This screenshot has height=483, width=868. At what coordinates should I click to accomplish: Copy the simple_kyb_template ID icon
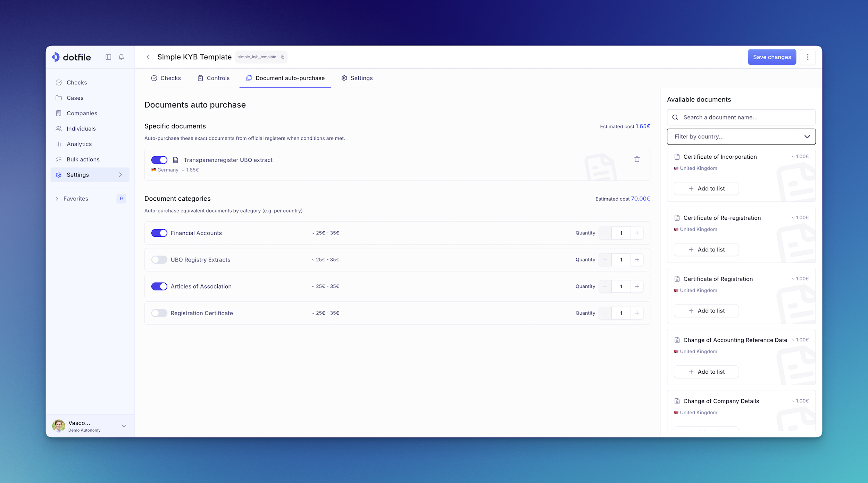pos(283,57)
